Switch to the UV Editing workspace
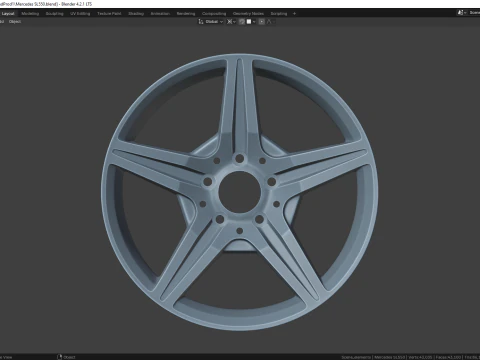This screenshot has height=360, width=480. [80, 14]
